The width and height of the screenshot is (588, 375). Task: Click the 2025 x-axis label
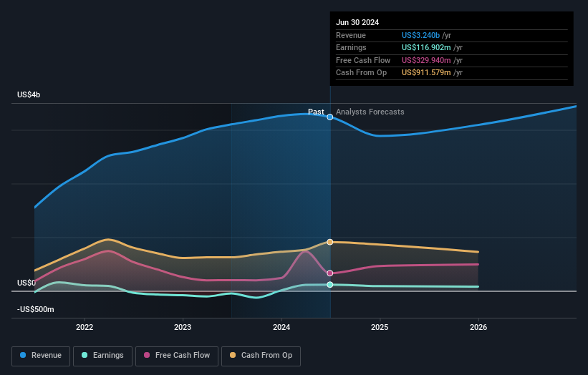(380, 328)
